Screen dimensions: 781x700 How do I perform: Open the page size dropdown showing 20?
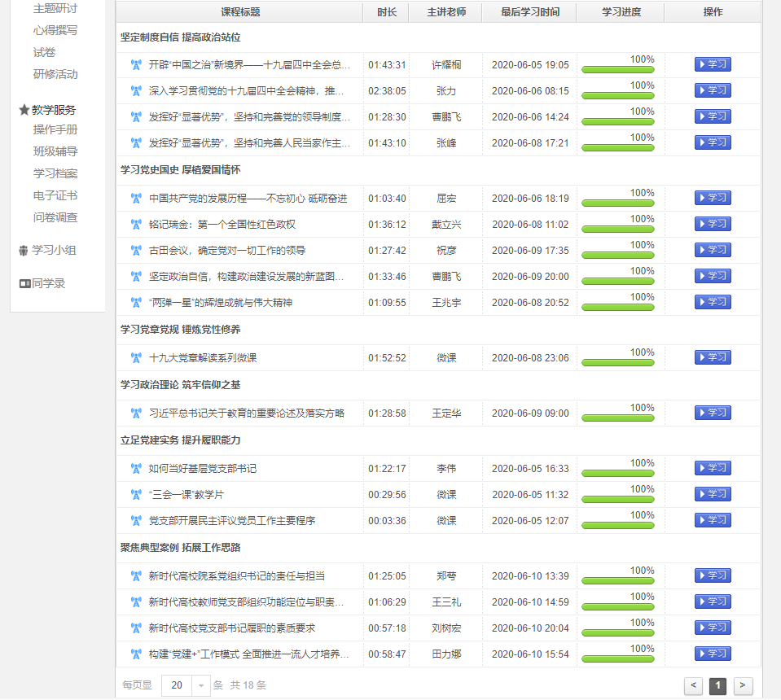186,685
